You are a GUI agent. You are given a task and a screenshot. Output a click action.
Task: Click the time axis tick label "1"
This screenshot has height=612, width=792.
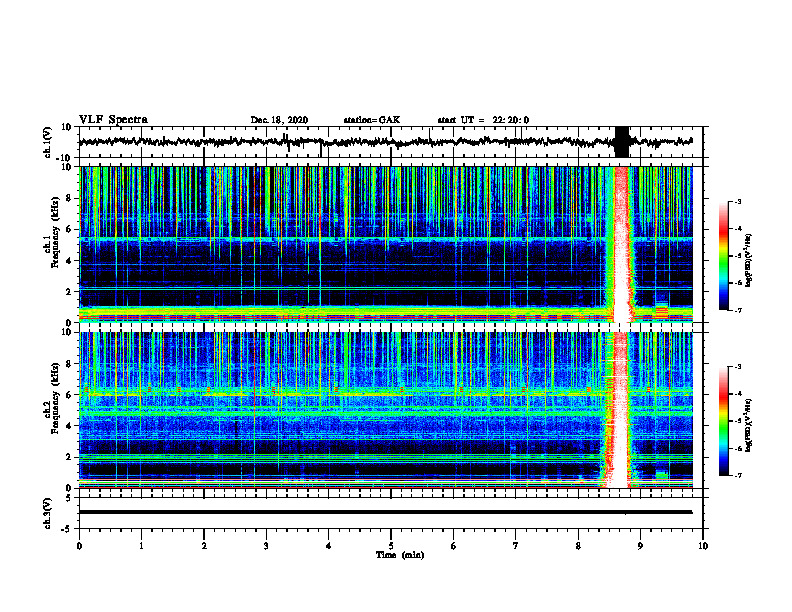[x=141, y=546]
